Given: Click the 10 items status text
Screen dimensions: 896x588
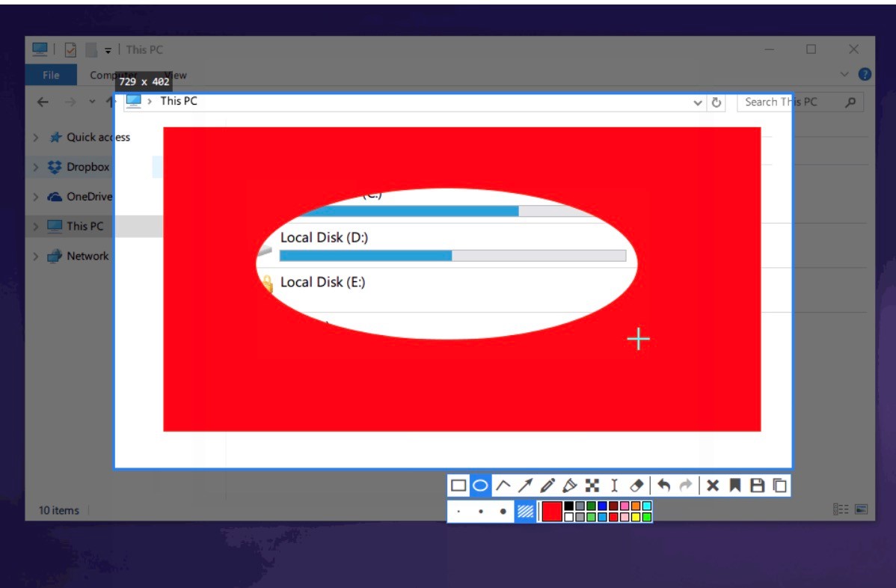Looking at the screenshot, I should click(x=58, y=510).
